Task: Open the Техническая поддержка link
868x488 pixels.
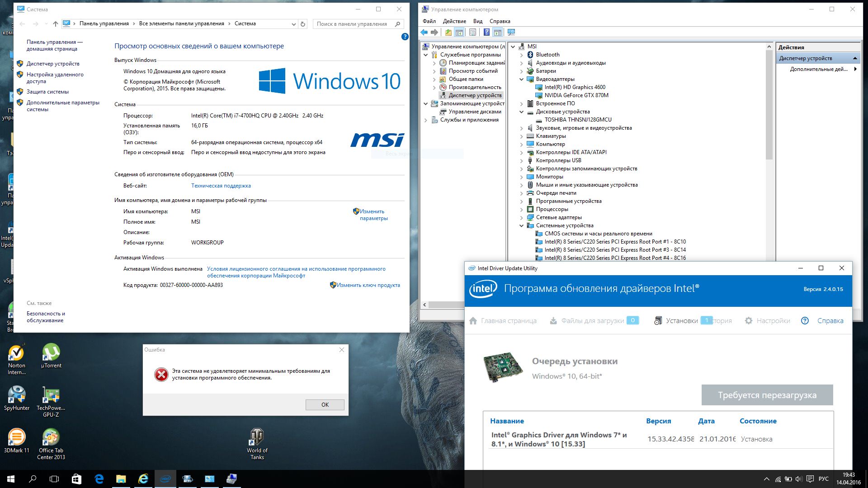Action: (221, 186)
